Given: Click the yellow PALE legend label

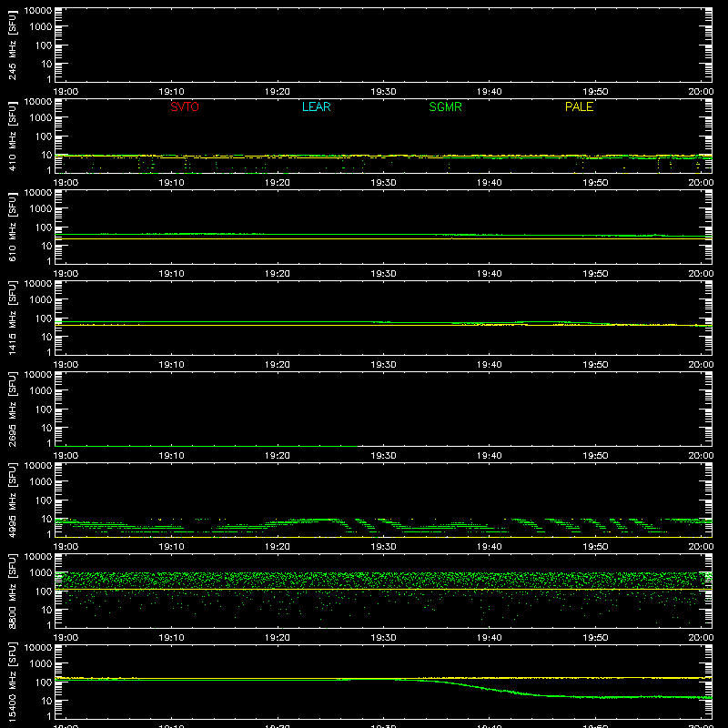Looking at the screenshot, I should [x=579, y=106].
